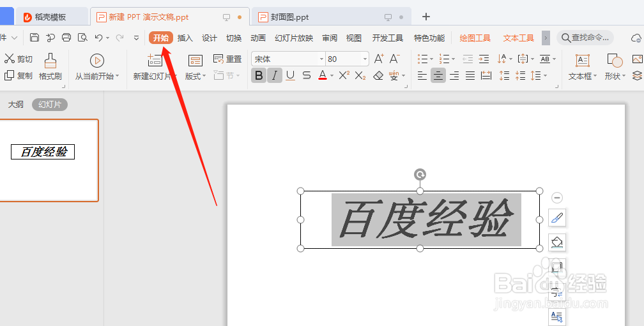Image resolution: width=644 pixels, height=326 pixels.
Task: Switch to the 动画 animation tab
Action: (x=258, y=38)
